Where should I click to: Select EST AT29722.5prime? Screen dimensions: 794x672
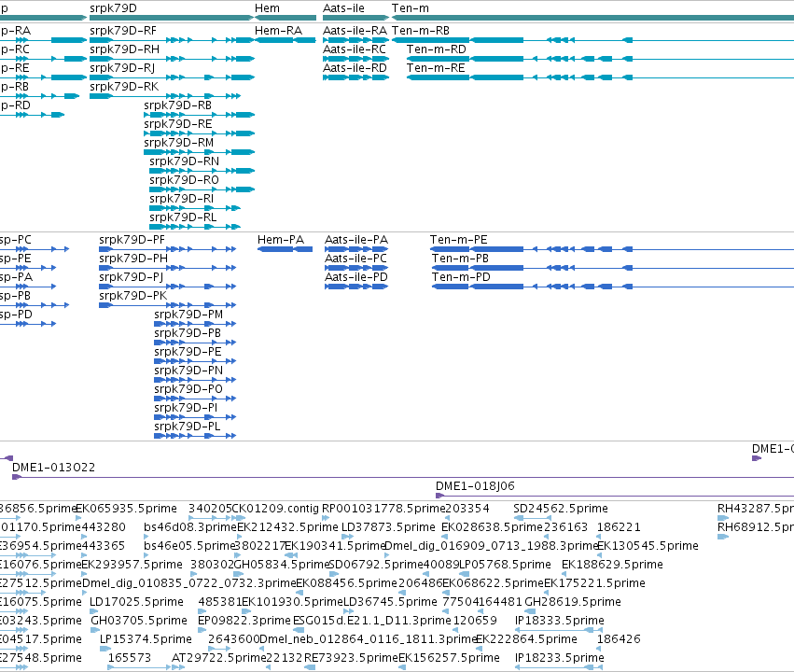click(218, 659)
